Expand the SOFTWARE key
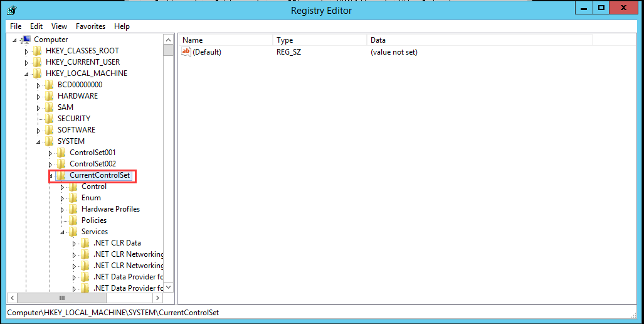Viewport: 644px width, 324px height. pos(39,130)
